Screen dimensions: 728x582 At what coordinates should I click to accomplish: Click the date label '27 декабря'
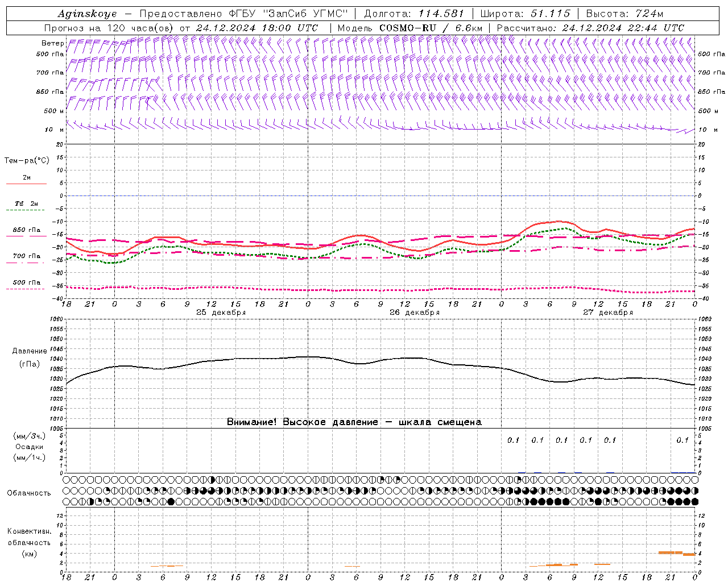click(608, 313)
